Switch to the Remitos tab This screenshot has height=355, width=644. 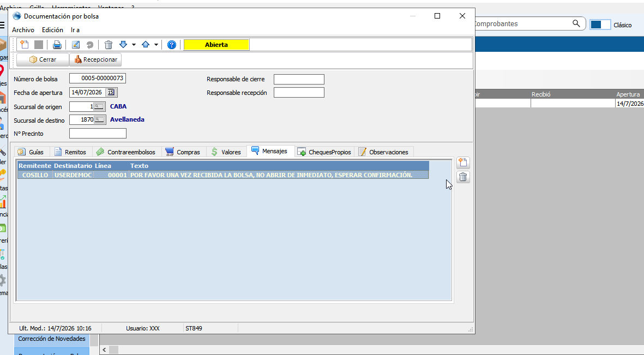[x=70, y=152]
